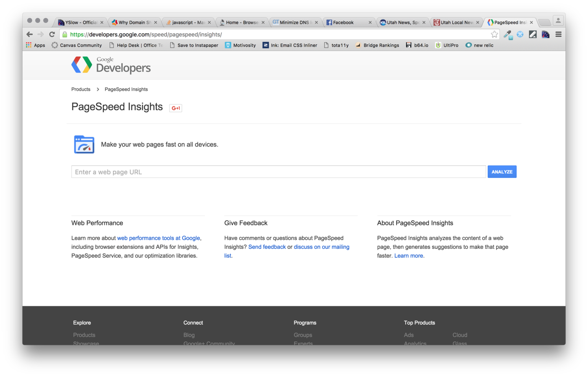Click the PageSpeed Insights breadcrumb

(x=126, y=89)
